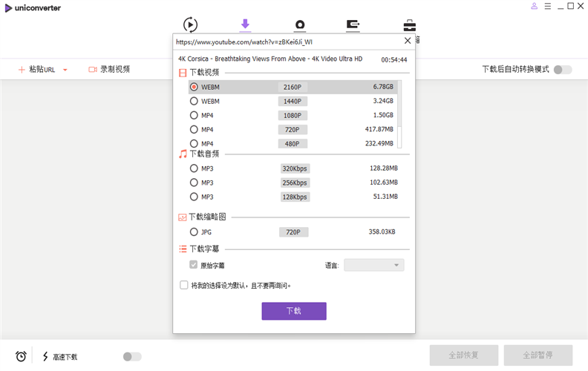The image size is (588, 371).
Task: Close the download options dialog
Action: click(407, 42)
